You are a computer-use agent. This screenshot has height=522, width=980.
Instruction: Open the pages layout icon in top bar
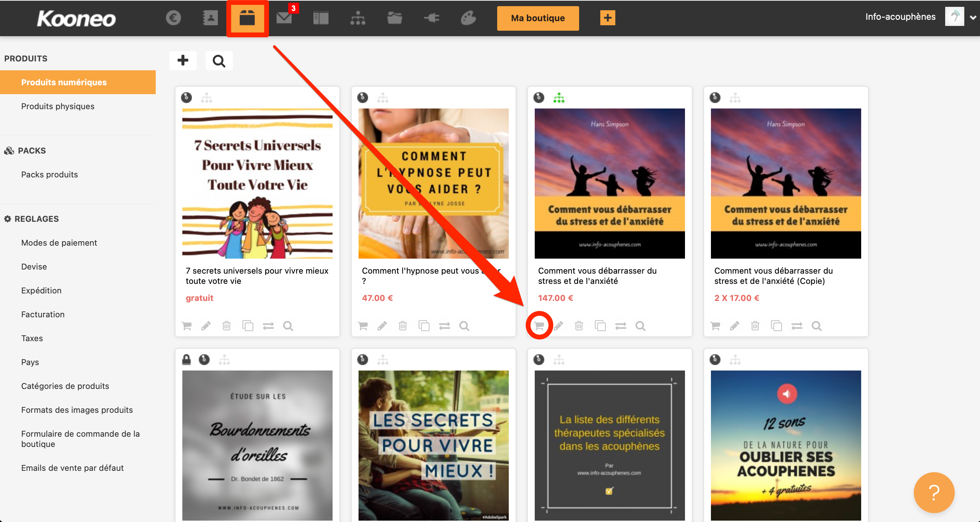click(x=321, y=18)
